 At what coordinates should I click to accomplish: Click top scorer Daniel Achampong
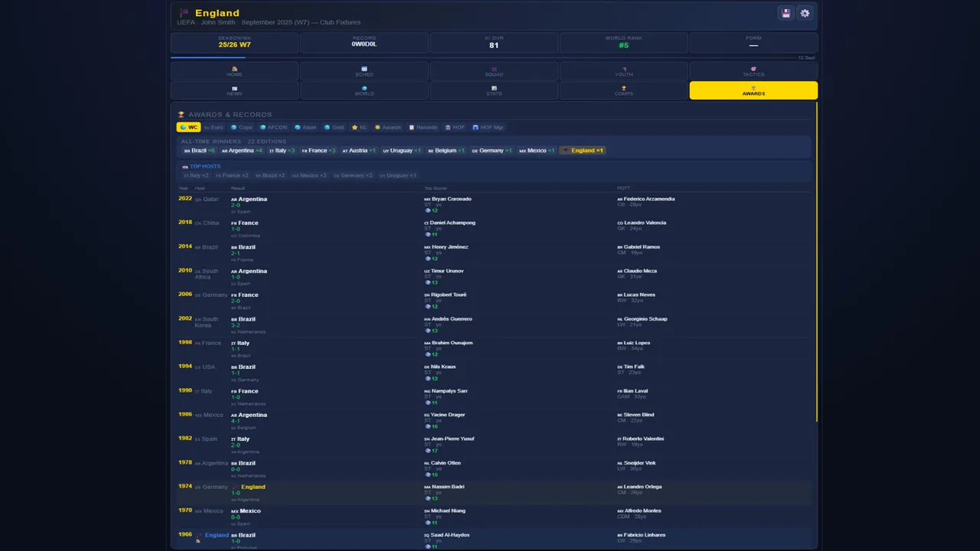452,223
